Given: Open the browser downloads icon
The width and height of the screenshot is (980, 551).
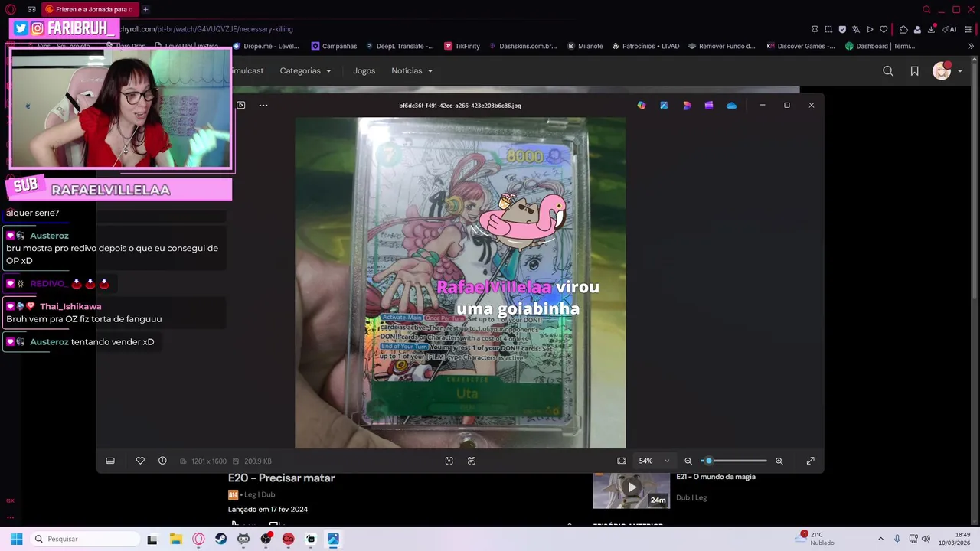Looking at the screenshot, I should (x=931, y=29).
